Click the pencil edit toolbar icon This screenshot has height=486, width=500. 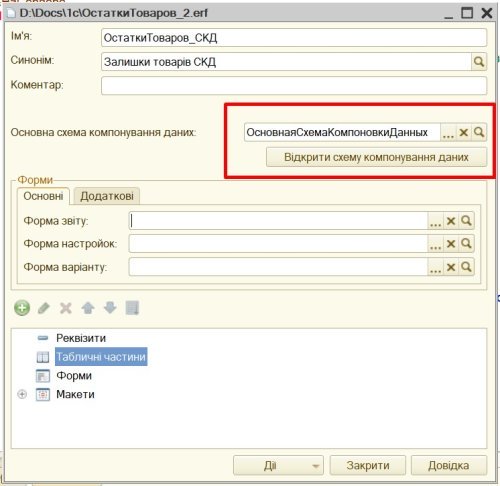(x=44, y=308)
